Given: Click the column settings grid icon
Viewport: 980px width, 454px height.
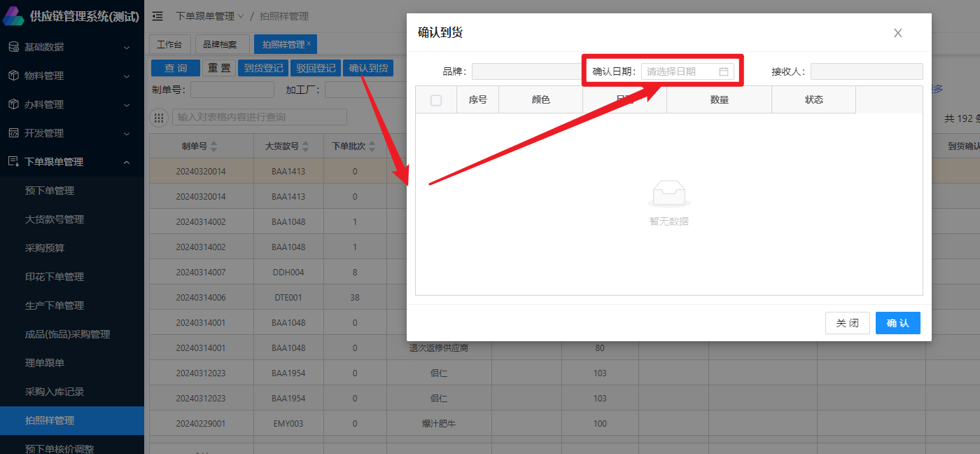Looking at the screenshot, I should 159,118.
